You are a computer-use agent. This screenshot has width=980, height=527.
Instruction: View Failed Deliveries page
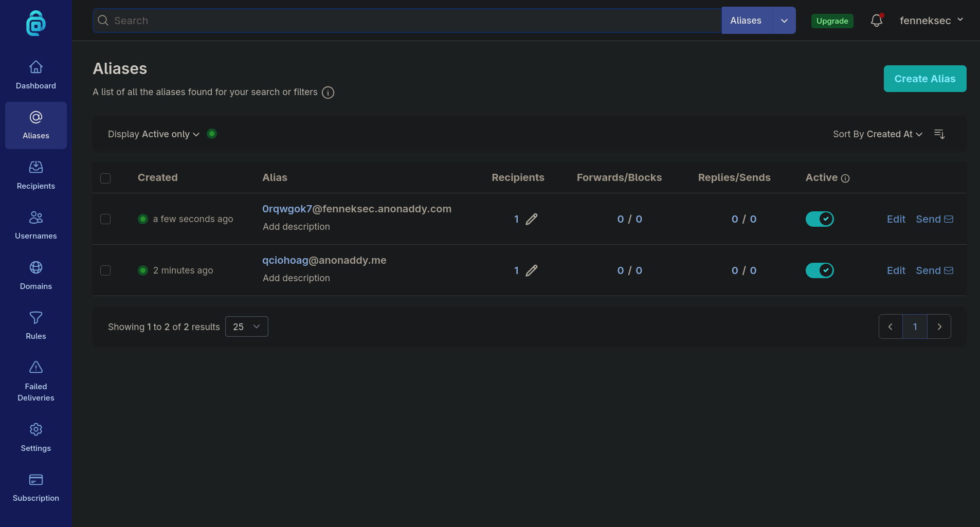pyautogui.click(x=36, y=381)
